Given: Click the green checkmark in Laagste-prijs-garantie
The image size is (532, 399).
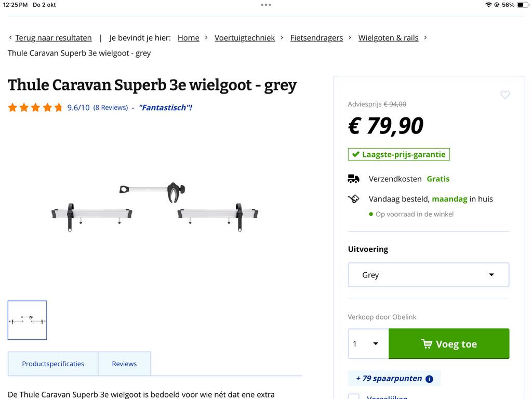Looking at the screenshot, I should 356,154.
